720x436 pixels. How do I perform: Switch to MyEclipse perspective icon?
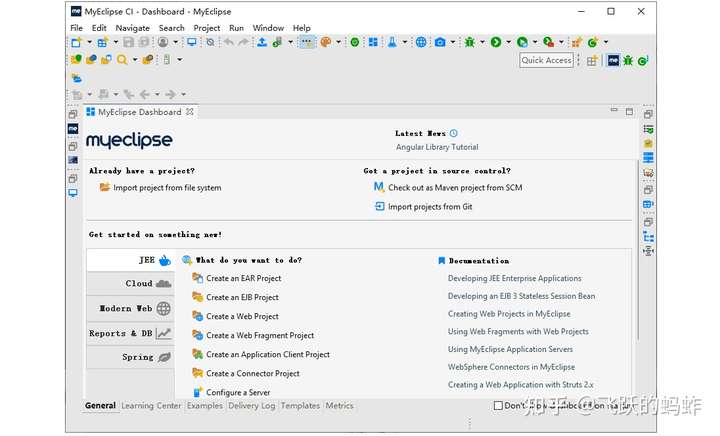tap(613, 61)
